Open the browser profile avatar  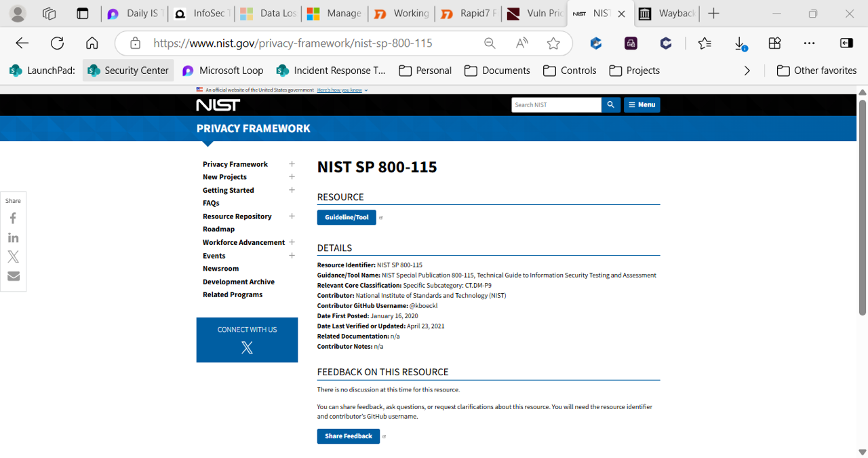coord(18,14)
